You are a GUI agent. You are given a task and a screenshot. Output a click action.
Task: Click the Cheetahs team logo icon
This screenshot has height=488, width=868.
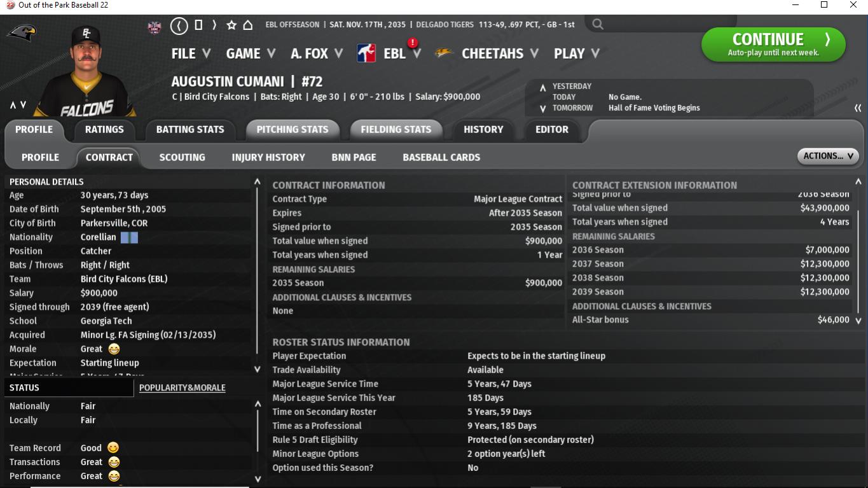tap(444, 53)
